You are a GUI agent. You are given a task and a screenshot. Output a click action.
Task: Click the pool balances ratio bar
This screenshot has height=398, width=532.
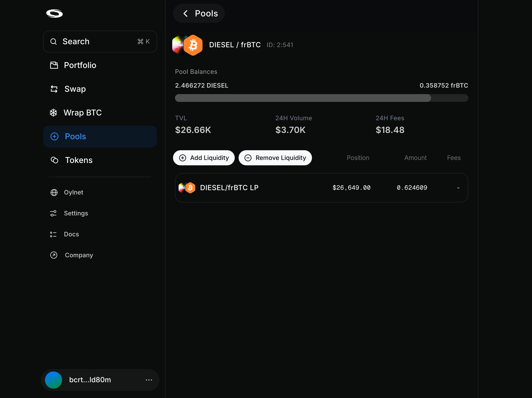(x=321, y=98)
